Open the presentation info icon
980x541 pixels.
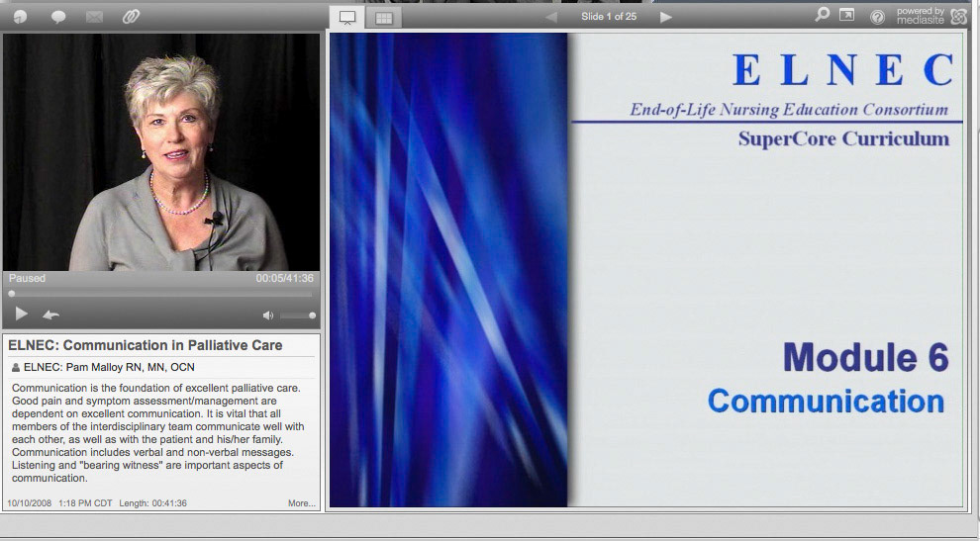(x=20, y=17)
